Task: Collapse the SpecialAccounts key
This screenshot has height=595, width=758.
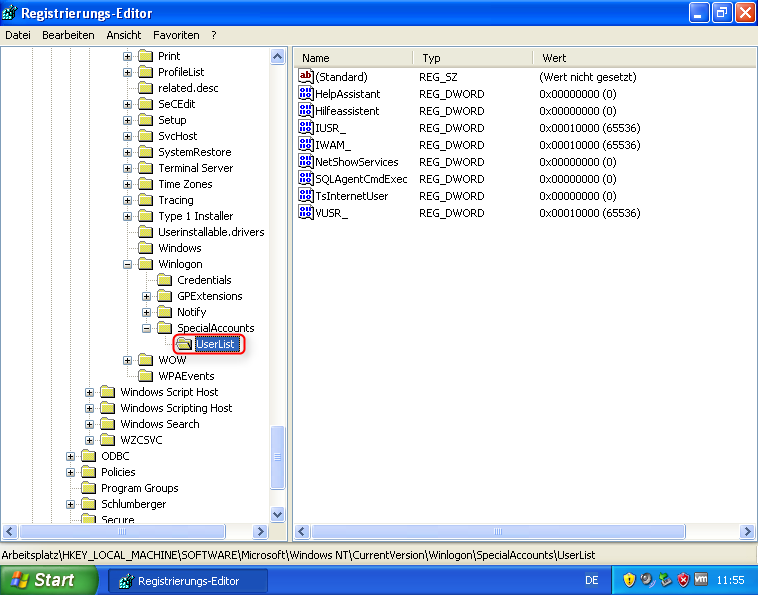Action: [x=146, y=328]
